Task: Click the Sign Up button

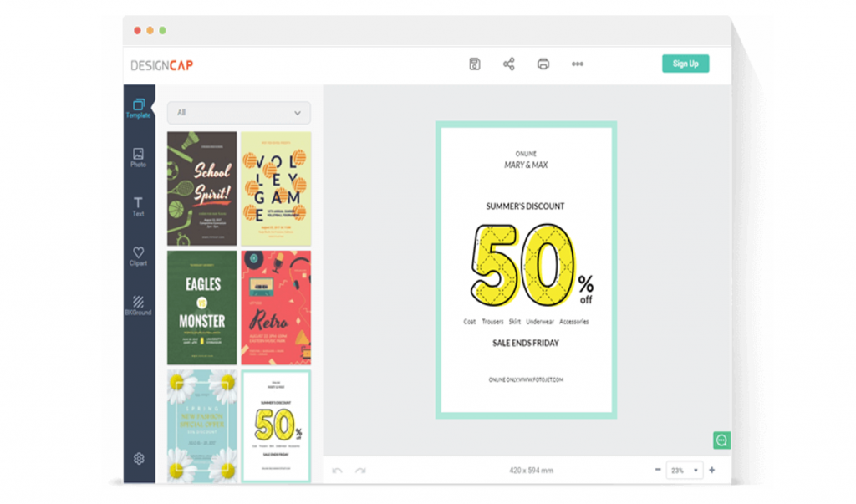Action: [685, 64]
